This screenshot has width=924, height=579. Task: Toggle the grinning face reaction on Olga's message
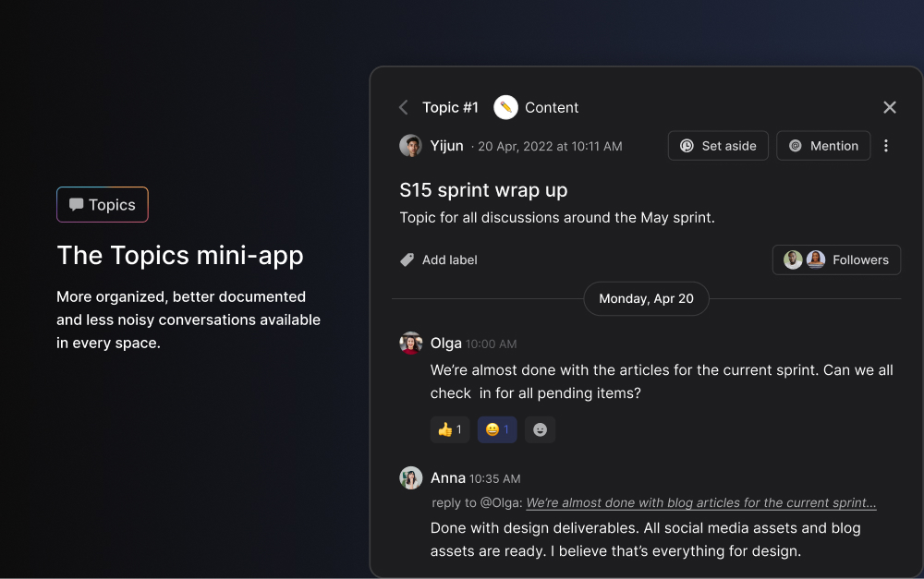click(x=496, y=428)
